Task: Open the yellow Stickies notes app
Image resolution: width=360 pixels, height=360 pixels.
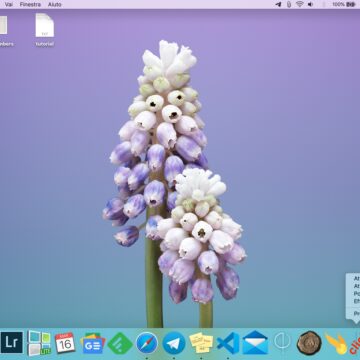Action: point(201,343)
